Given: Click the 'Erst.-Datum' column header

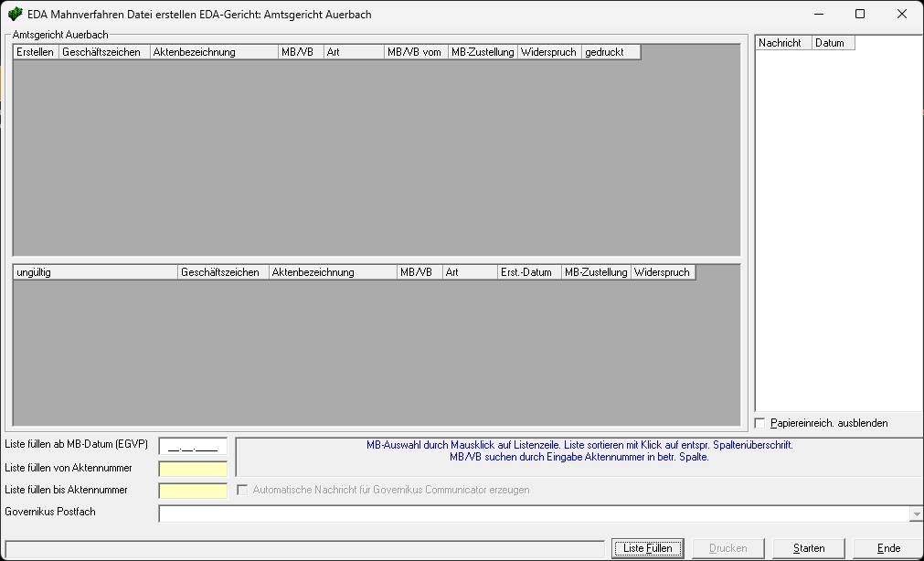Looking at the screenshot, I should pos(528,272).
